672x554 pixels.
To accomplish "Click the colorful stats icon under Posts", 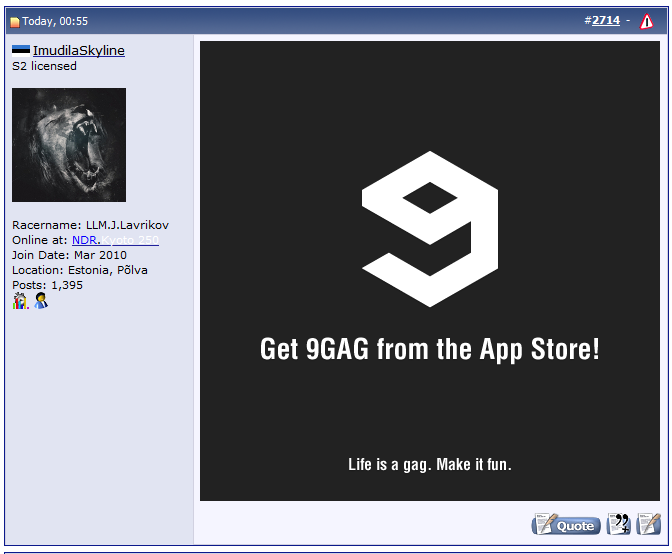I will click(21, 301).
